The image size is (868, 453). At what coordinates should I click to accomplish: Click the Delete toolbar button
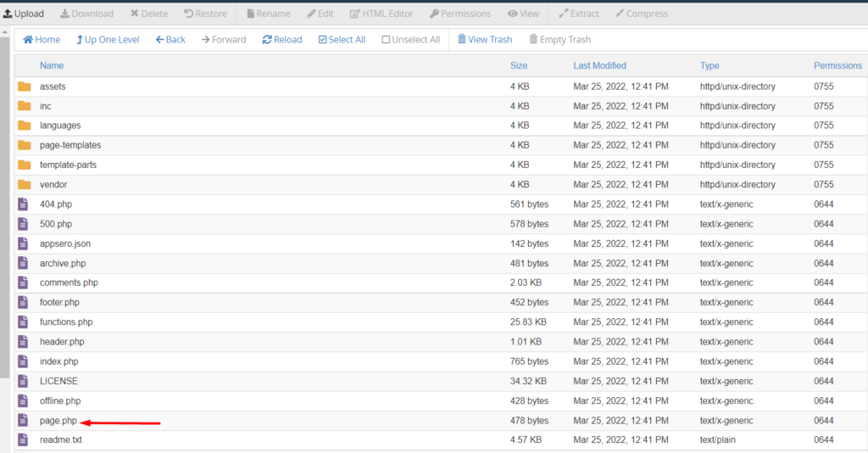click(x=149, y=14)
